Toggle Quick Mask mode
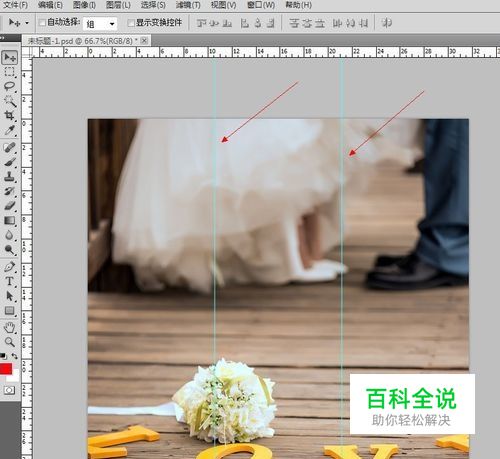 (9, 390)
